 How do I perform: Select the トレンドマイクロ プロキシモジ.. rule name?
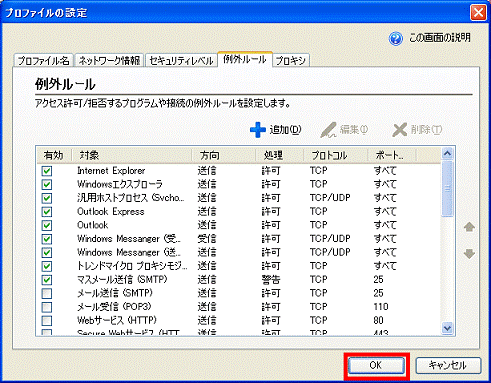132,266
